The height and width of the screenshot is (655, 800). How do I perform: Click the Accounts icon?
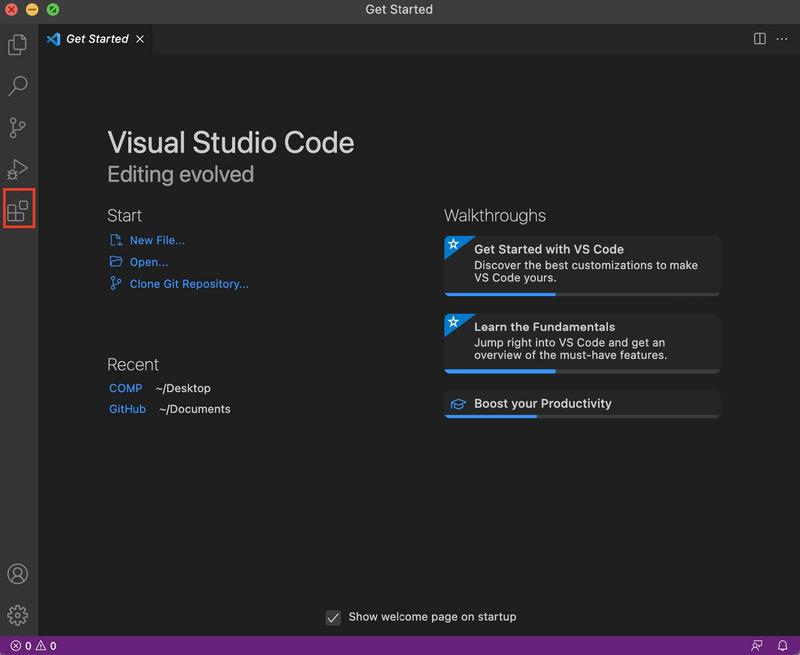17,574
